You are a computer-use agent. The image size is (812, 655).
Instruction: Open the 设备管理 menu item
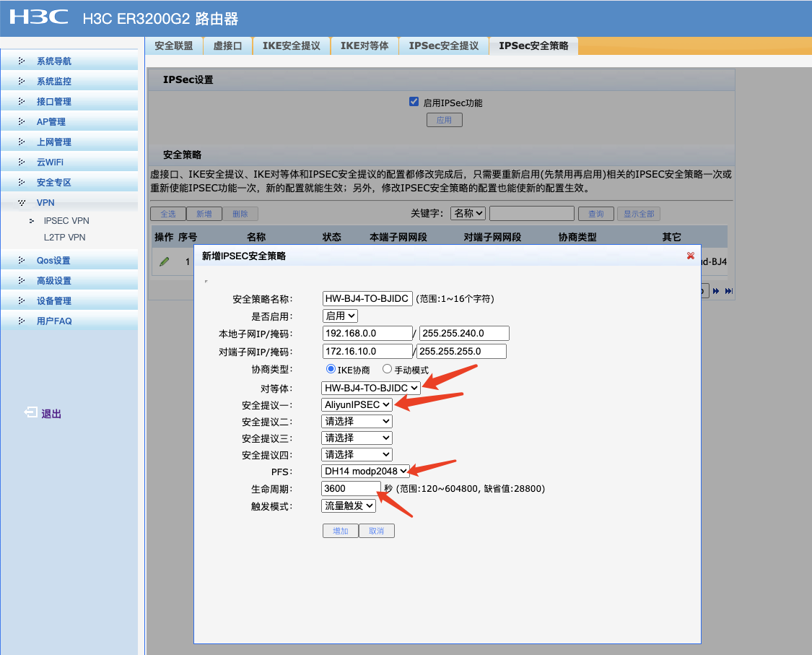tap(69, 300)
